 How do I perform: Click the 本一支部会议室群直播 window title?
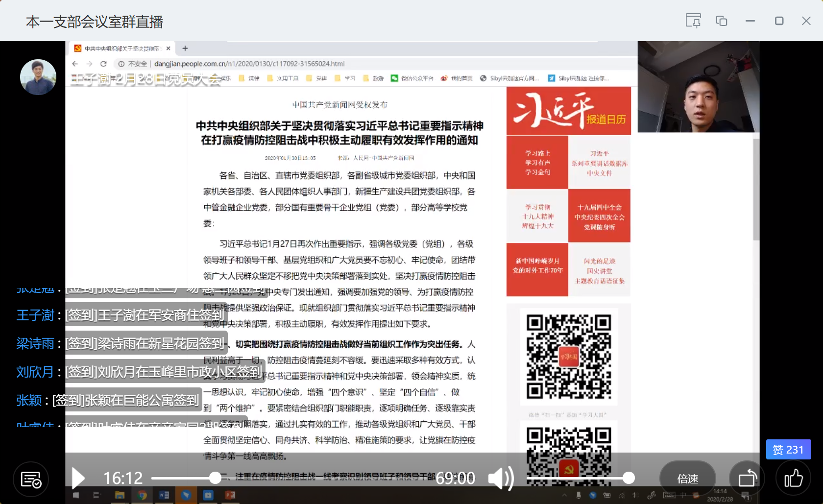pyautogui.click(x=95, y=22)
